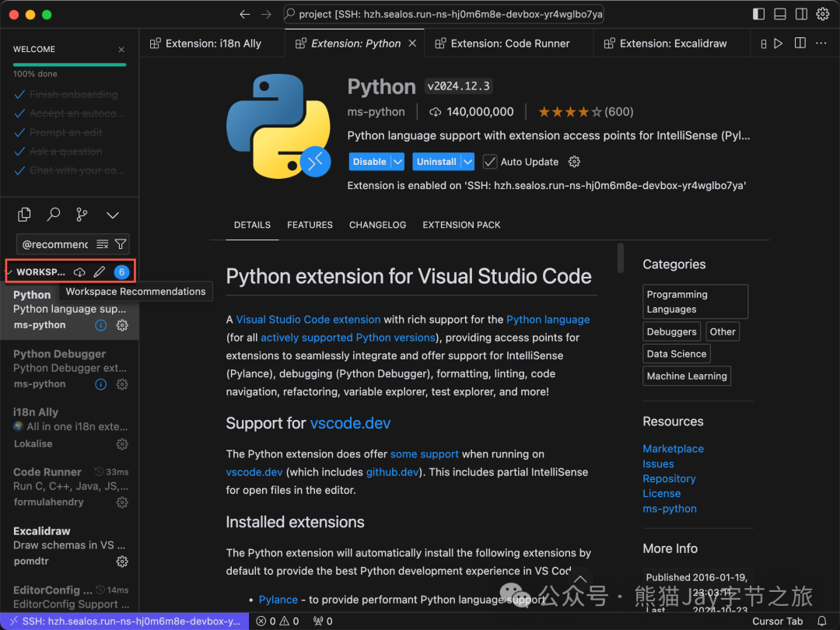Open the Source Control branch icon
This screenshot has width=840, height=630.
pyautogui.click(x=82, y=215)
